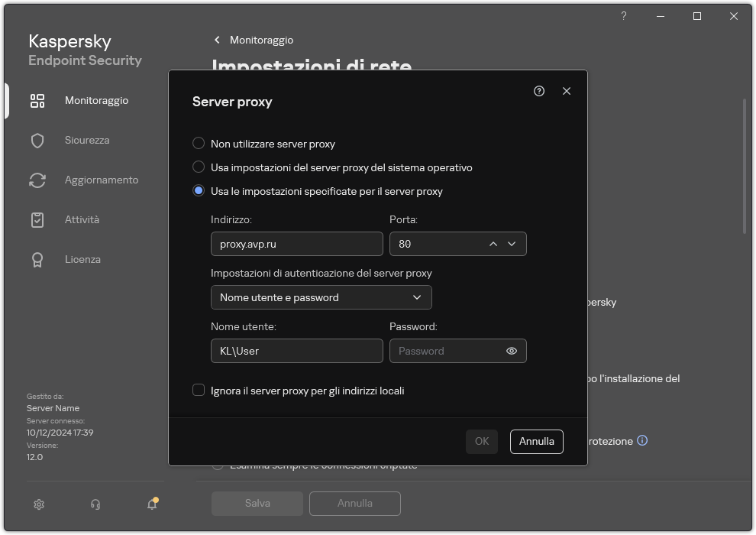Collapse the Server proxy dialog via close X
The height and width of the screenshot is (535, 756).
tap(566, 91)
